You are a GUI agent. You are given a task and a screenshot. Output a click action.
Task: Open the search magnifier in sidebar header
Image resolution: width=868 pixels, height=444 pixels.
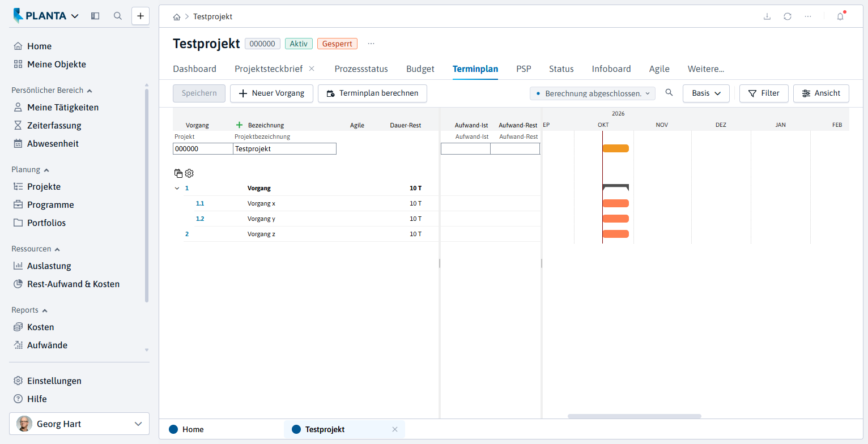coord(118,16)
